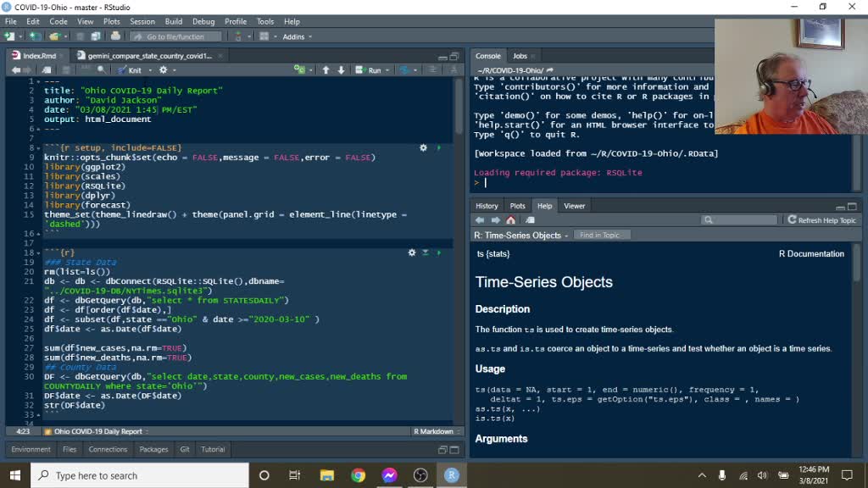Fold the YAML header at line 1
The width and height of the screenshot is (868, 488).
(x=38, y=81)
